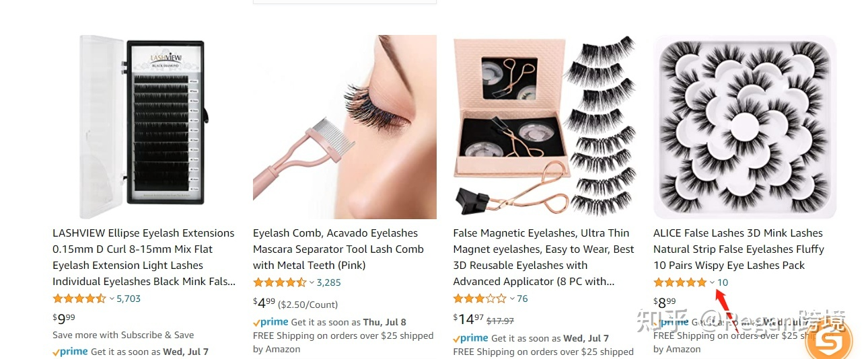Click the Prime badge under the $14.97 magnetic lashes

pos(471,338)
